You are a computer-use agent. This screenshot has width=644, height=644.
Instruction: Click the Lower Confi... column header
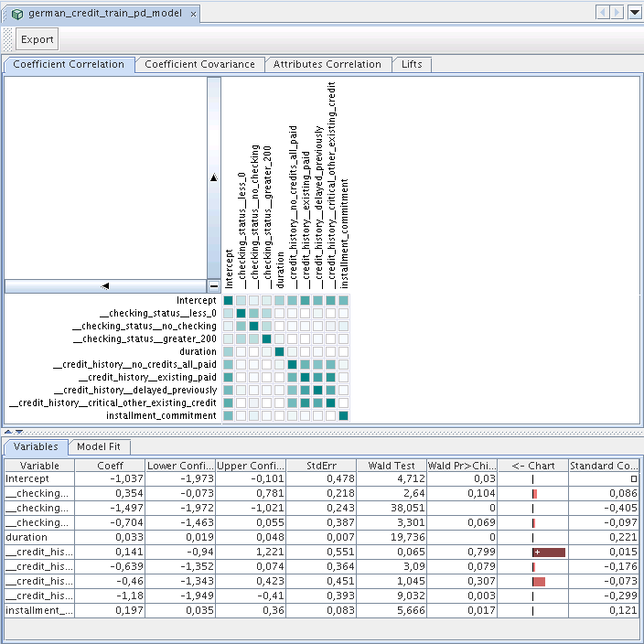tap(180, 466)
